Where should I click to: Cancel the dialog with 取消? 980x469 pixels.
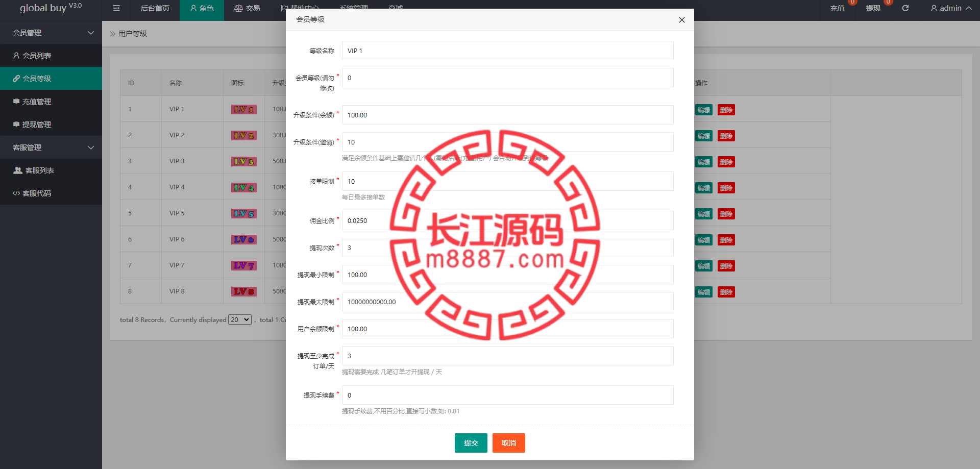(x=509, y=443)
